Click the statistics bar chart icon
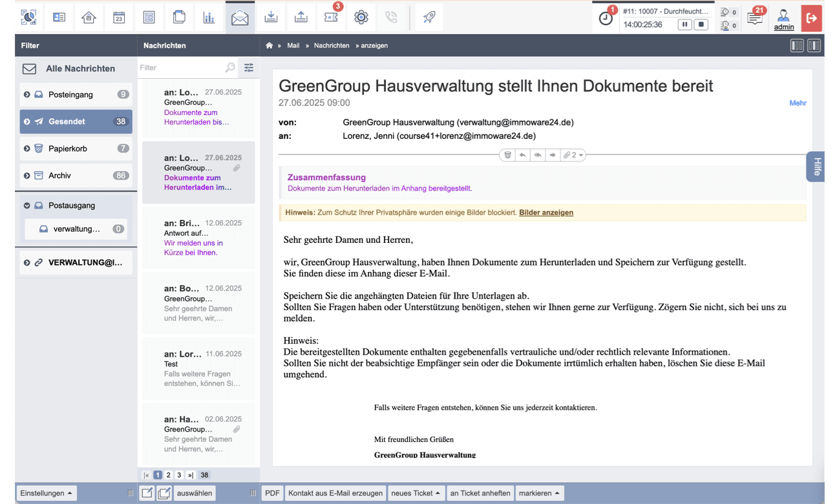 click(209, 17)
